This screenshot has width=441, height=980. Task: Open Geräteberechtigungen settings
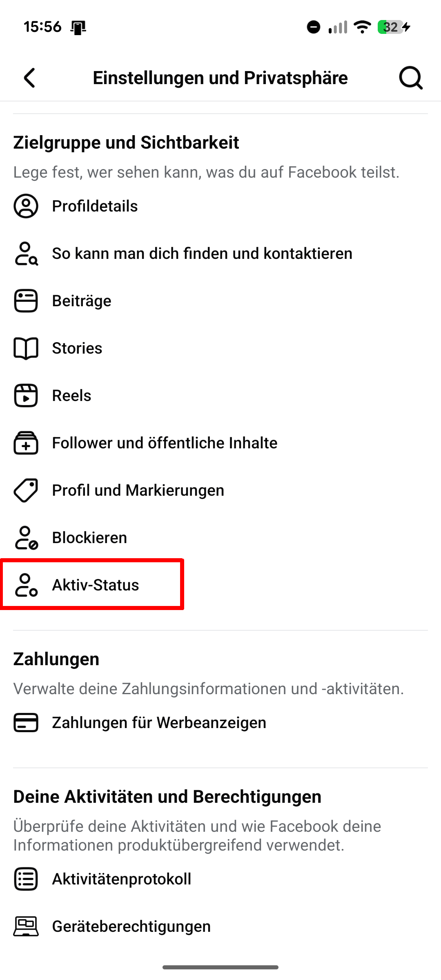(131, 927)
